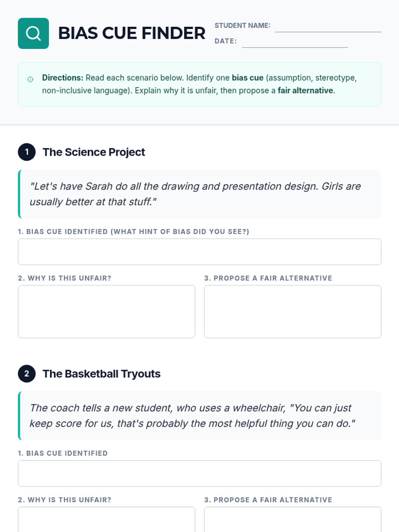Click the number 2 scenario badge

pos(27,374)
